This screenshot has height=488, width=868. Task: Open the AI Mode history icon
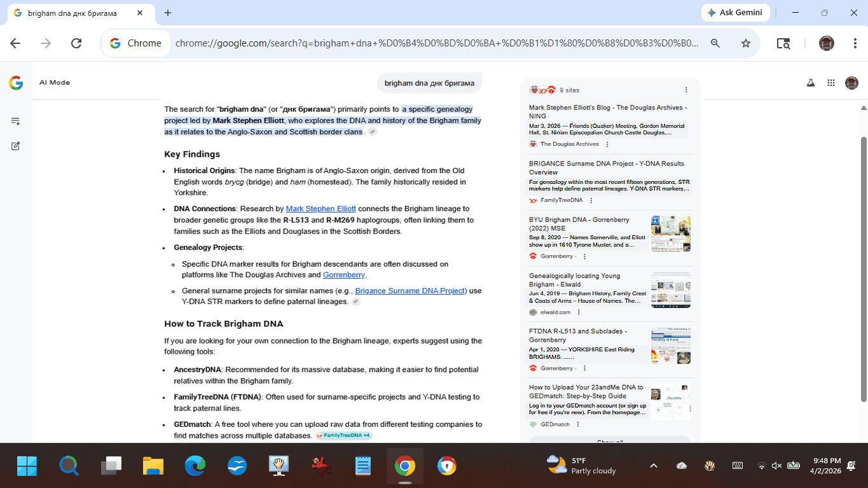tap(16, 121)
